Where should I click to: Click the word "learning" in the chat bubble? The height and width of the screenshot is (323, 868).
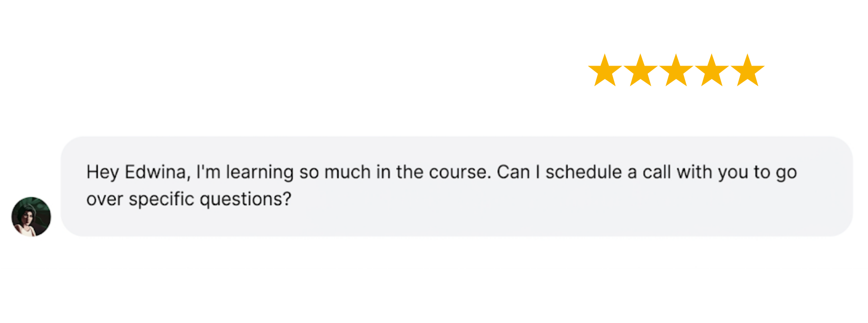259,173
